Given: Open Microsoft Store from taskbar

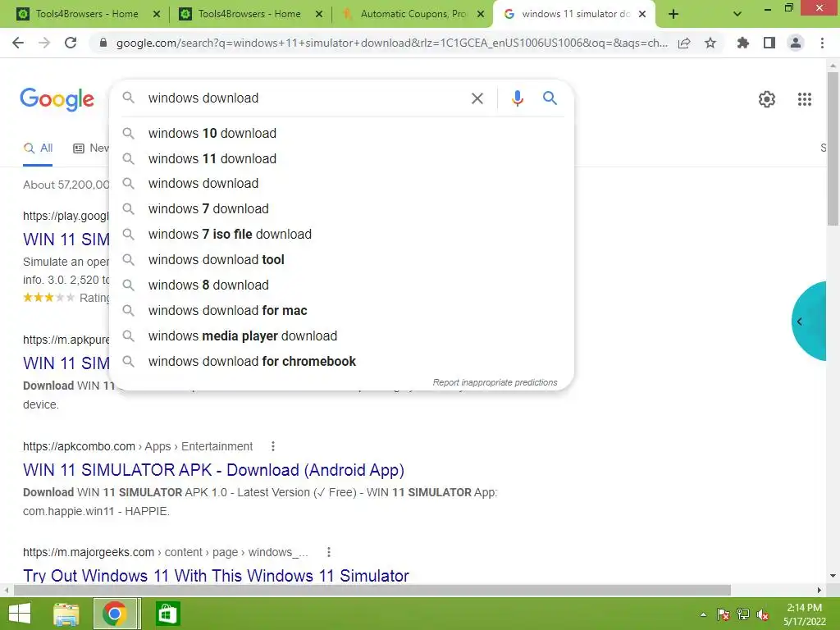Looking at the screenshot, I should 167,614.
